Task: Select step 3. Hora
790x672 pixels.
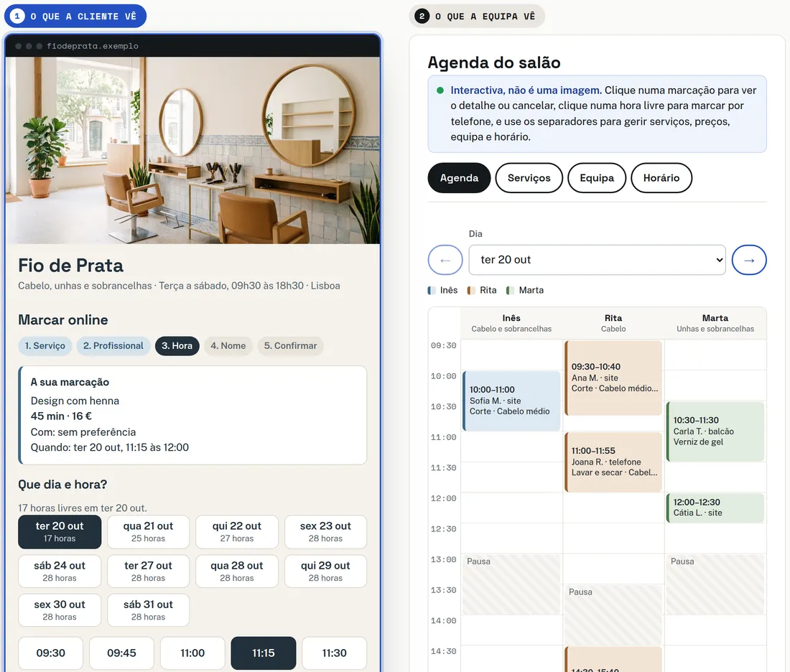Action: point(177,345)
